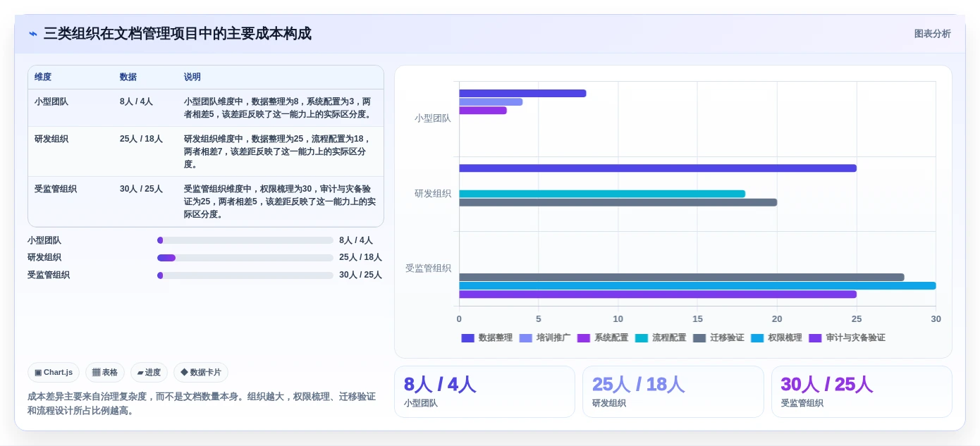Click the 受监管组织 label beside progress bar

coord(49,275)
